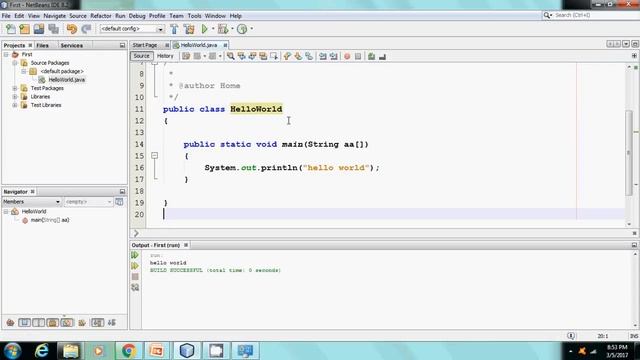
Task: Click the New Project toolbar icon
Action: (x=24, y=29)
